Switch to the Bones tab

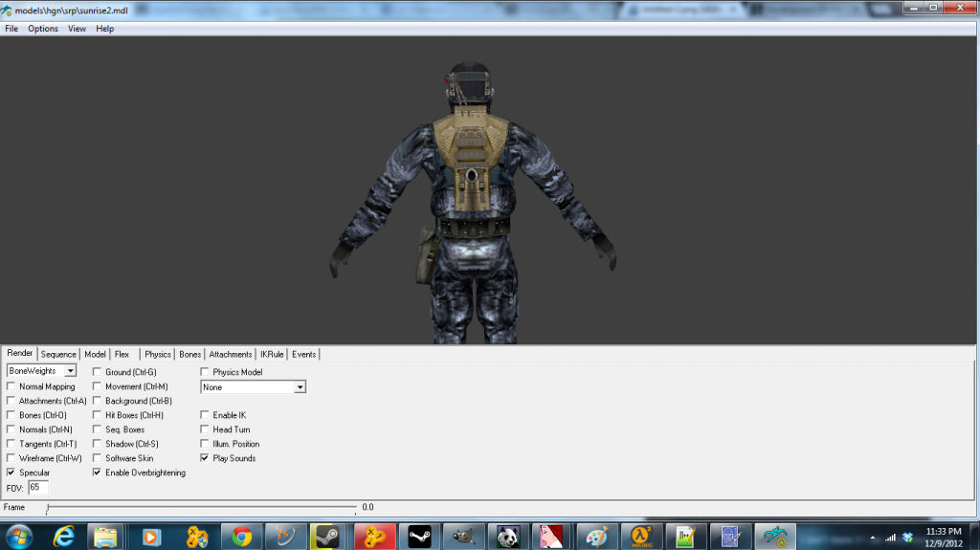coord(190,354)
